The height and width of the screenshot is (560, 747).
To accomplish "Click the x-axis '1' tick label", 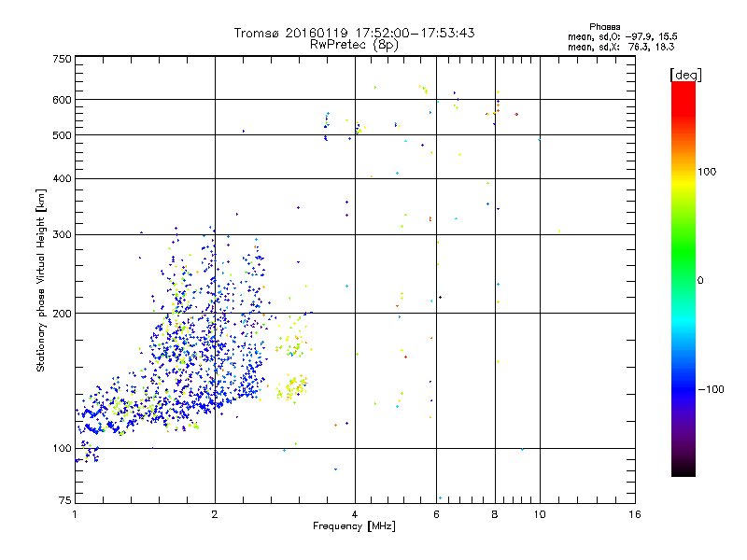I will [x=75, y=514].
